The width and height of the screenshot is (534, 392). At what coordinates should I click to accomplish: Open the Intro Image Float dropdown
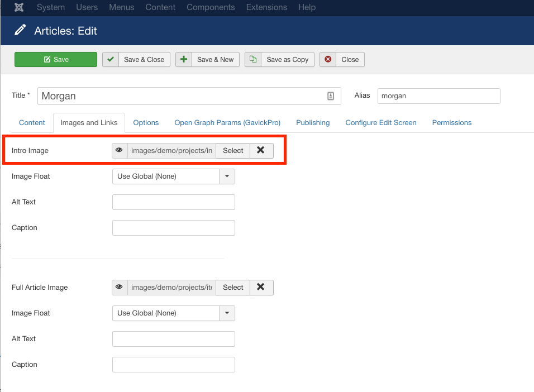pyautogui.click(x=227, y=176)
